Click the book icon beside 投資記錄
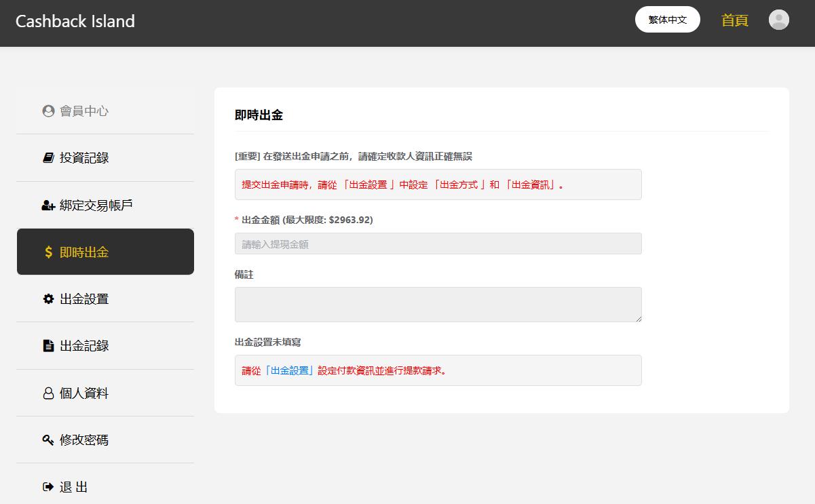Image resolution: width=815 pixels, height=504 pixels. tap(48, 158)
